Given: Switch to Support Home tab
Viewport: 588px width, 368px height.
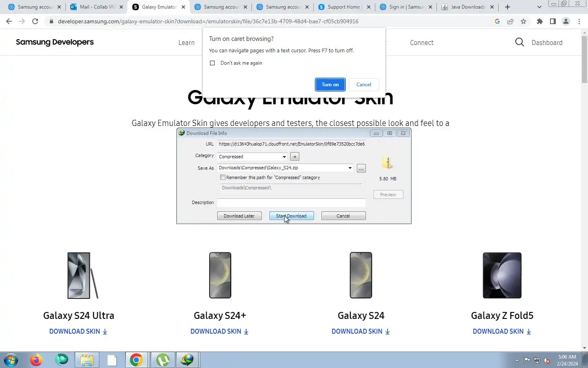Looking at the screenshot, I should (x=345, y=7).
